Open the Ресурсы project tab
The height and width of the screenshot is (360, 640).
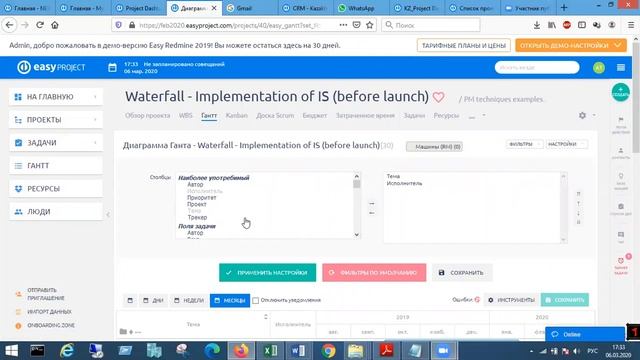coord(446,116)
